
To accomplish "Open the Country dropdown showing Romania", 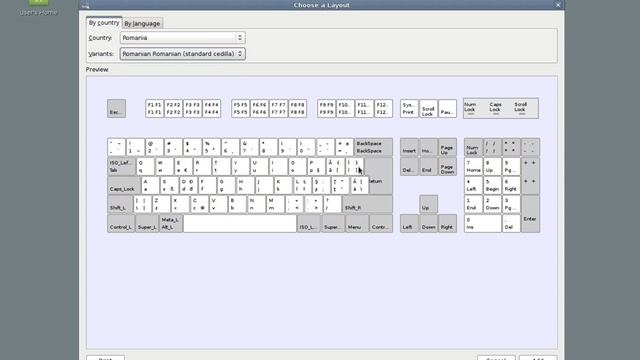I will 182,38.
